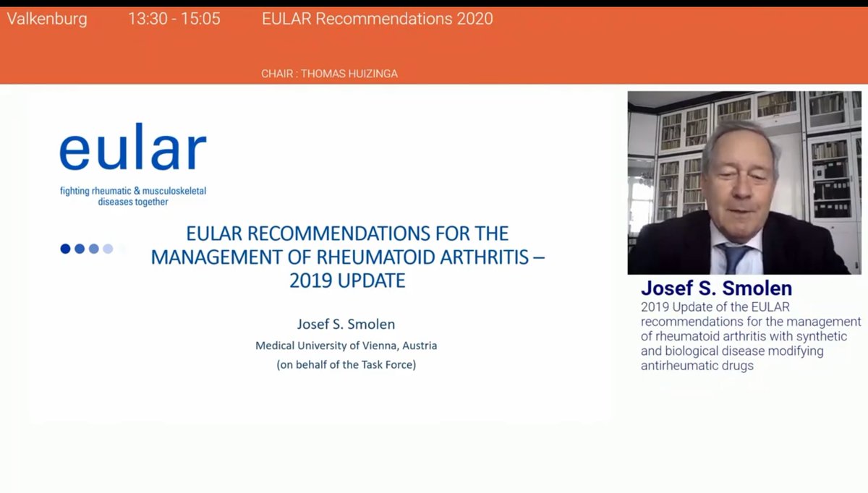This screenshot has height=493, width=868.
Task: Click the eular logo on slide
Action: [133, 147]
